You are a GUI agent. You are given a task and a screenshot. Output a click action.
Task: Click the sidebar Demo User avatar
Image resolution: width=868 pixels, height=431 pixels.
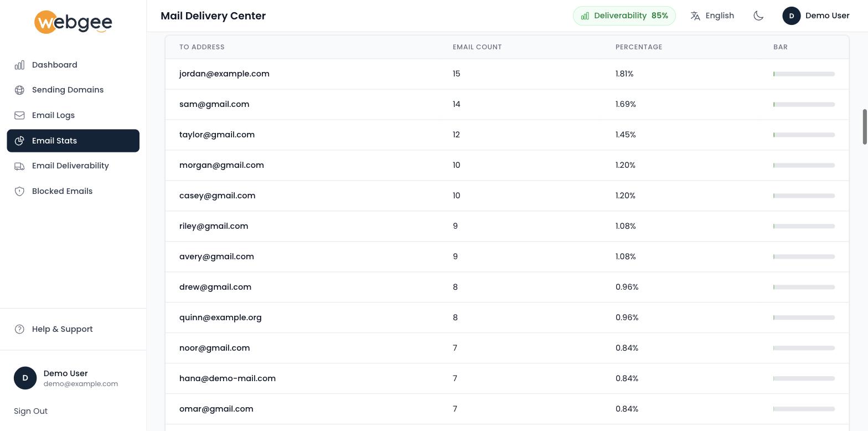coord(25,378)
